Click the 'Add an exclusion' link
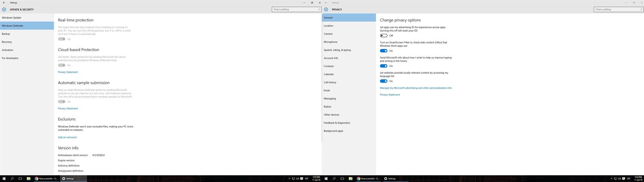Viewport: 644px width, 182px height. [x=67, y=137]
